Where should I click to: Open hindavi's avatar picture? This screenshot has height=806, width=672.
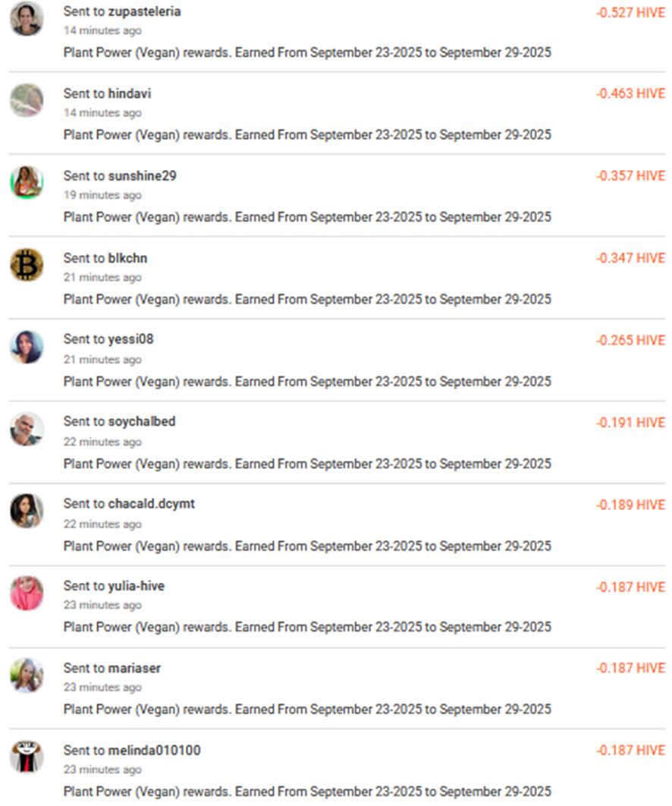pos(27,100)
